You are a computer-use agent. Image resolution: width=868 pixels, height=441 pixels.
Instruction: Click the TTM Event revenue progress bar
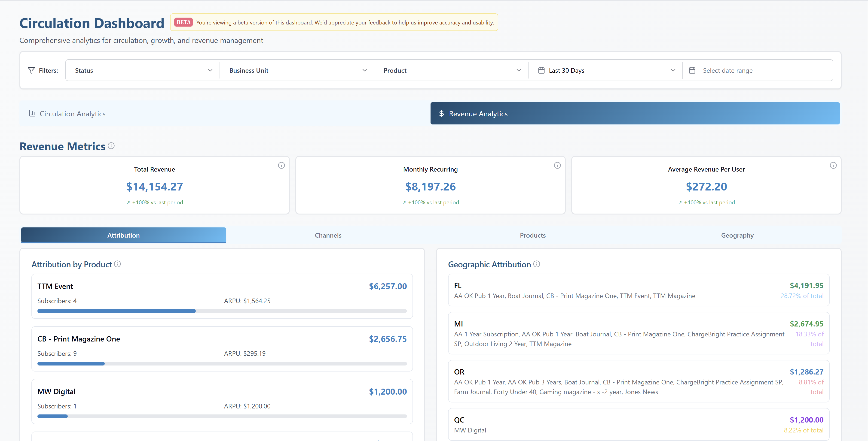tap(222, 311)
